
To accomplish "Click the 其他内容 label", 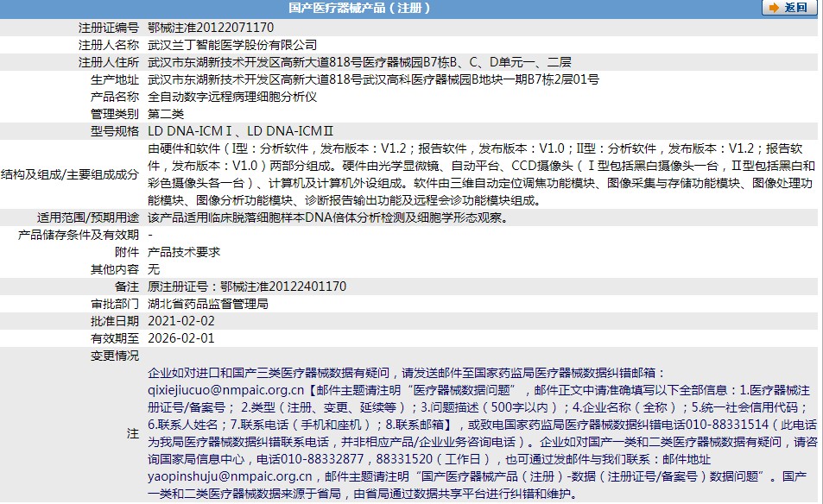I will click(x=114, y=269).
